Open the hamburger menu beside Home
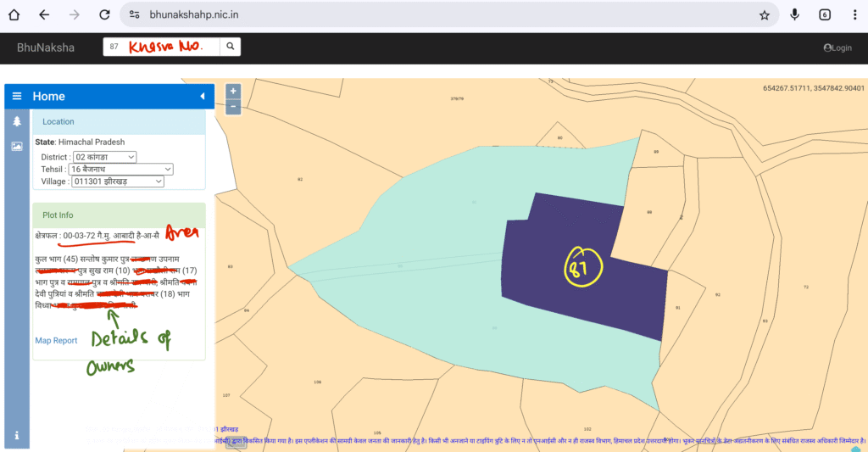868x452 pixels. (x=17, y=96)
